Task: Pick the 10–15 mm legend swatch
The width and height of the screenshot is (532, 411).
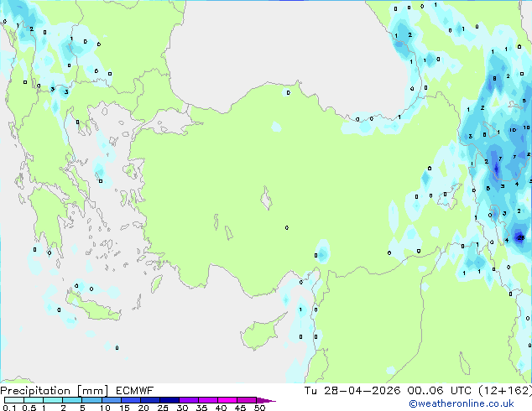Action: (x=111, y=400)
